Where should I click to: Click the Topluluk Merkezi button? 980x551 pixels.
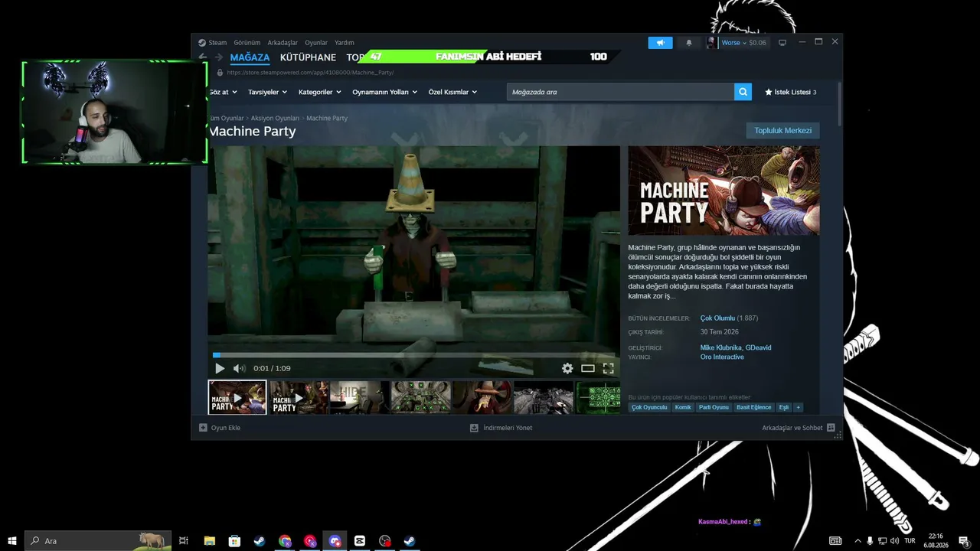click(x=783, y=131)
